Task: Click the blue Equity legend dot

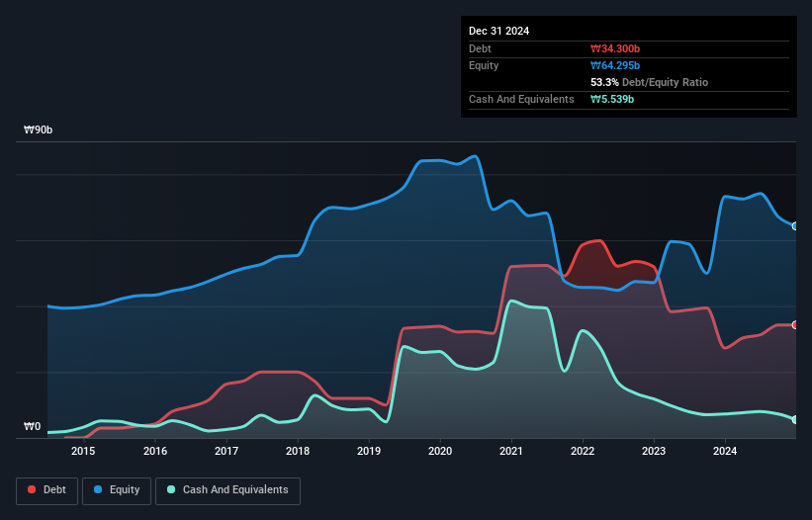Action: pos(98,489)
